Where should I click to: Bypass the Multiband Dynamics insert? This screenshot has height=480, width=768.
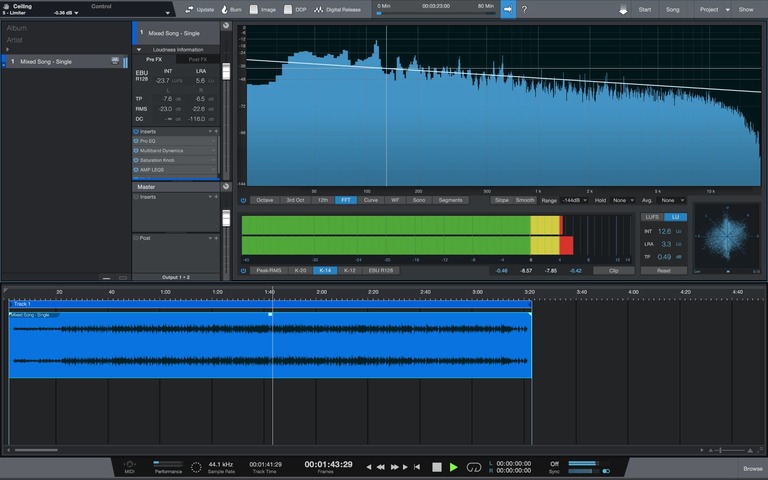(x=136, y=150)
